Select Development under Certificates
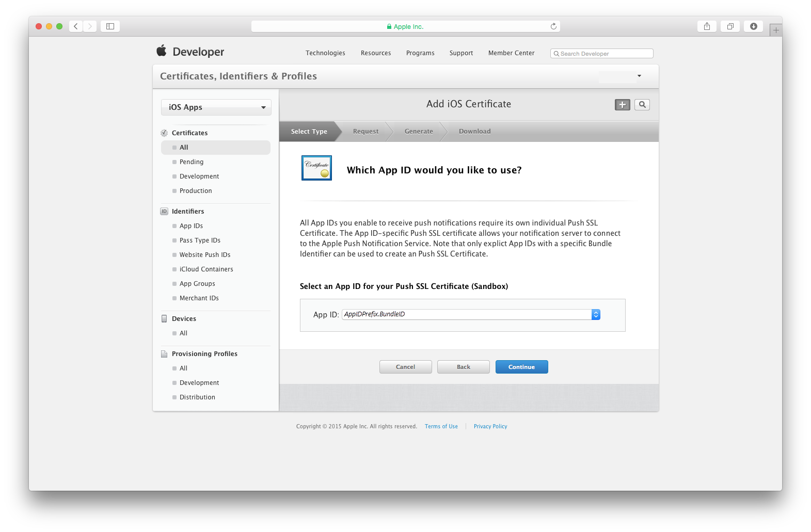Viewport: 811px width, 532px height. (x=199, y=176)
